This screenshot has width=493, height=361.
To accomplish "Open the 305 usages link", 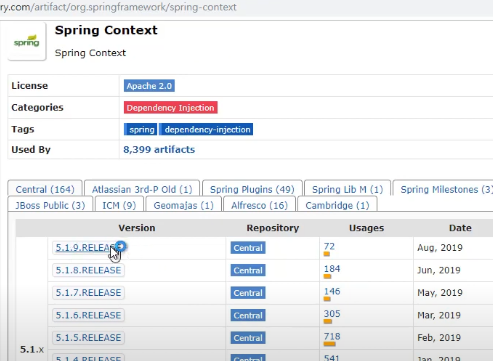I will 332,314.
